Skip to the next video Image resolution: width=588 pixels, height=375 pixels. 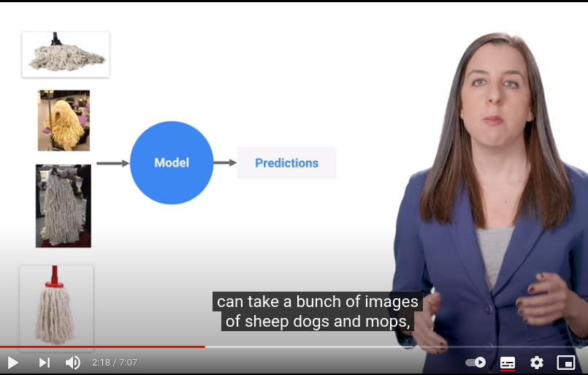(45, 363)
